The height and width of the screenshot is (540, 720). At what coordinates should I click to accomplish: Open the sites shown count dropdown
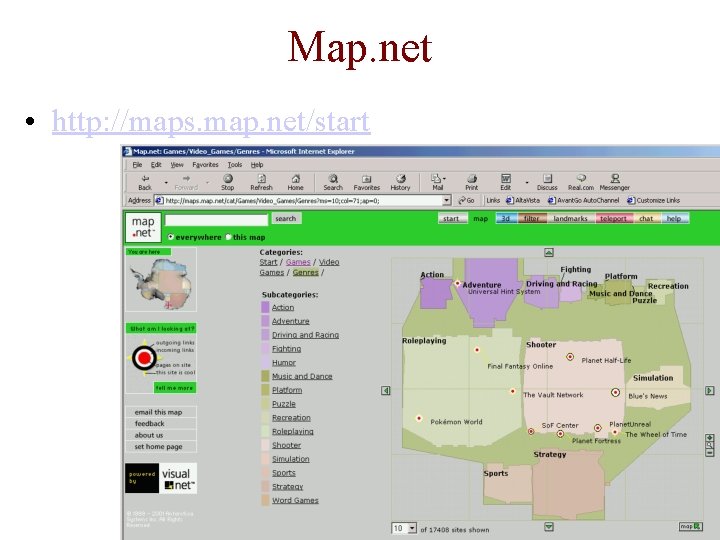coord(412,528)
